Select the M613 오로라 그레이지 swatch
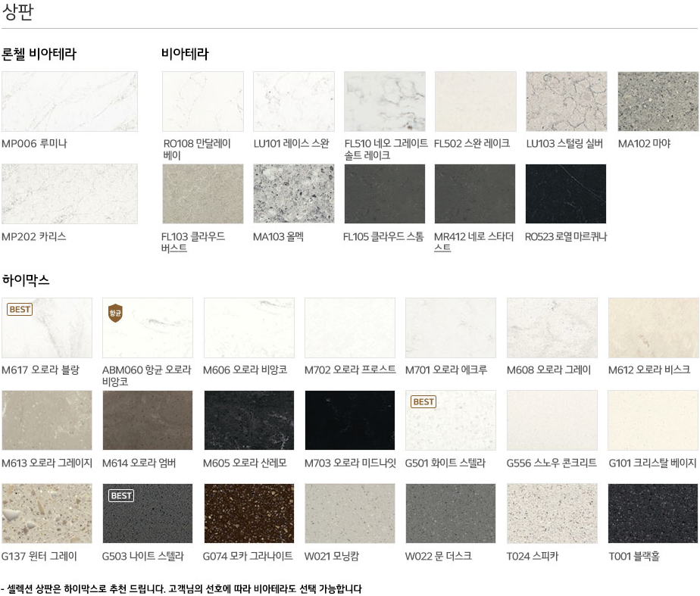Image resolution: width=700 pixels, height=596 pixels. (47, 420)
